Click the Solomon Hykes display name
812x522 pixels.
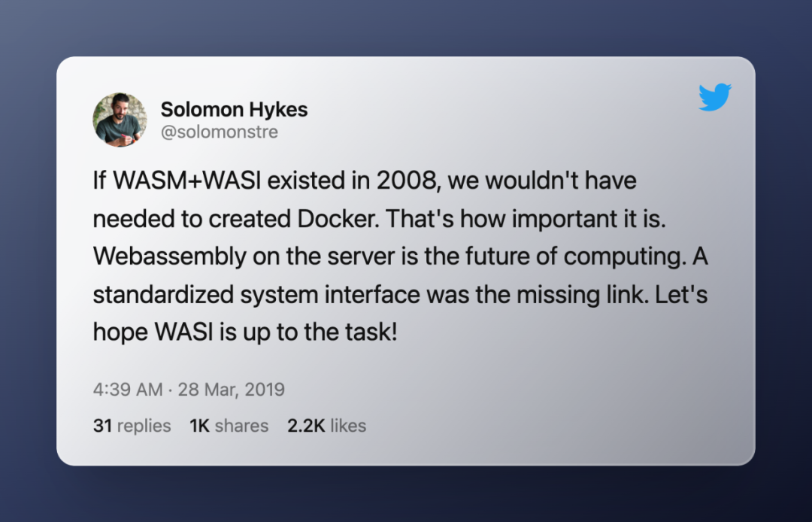click(x=234, y=110)
